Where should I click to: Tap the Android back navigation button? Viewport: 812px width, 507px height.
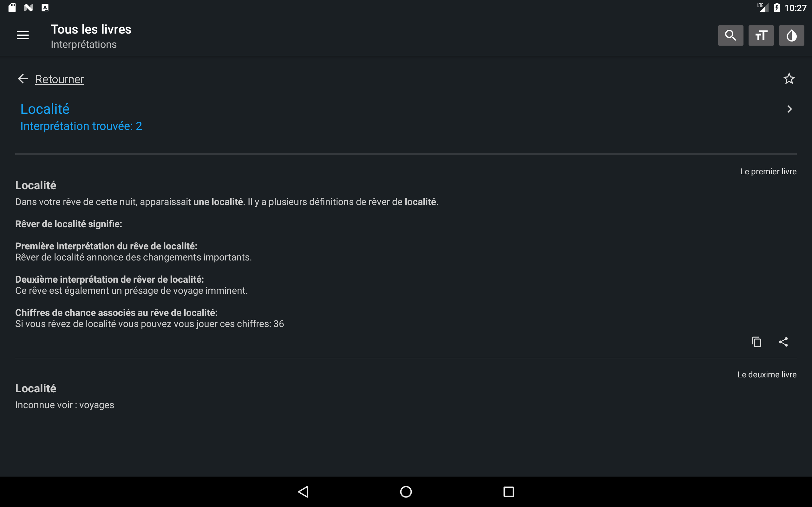point(303,491)
